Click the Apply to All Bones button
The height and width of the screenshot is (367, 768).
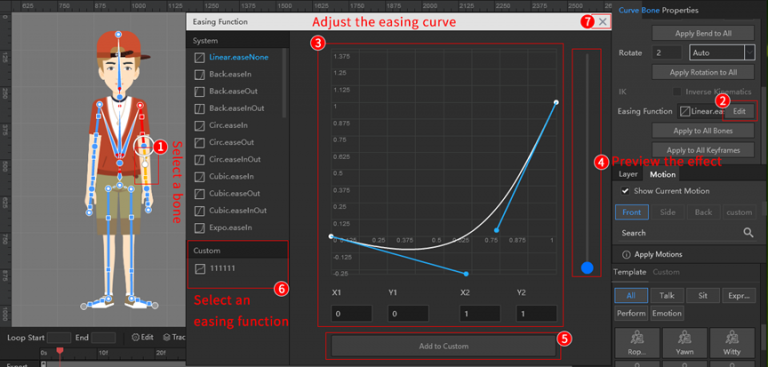point(703,131)
